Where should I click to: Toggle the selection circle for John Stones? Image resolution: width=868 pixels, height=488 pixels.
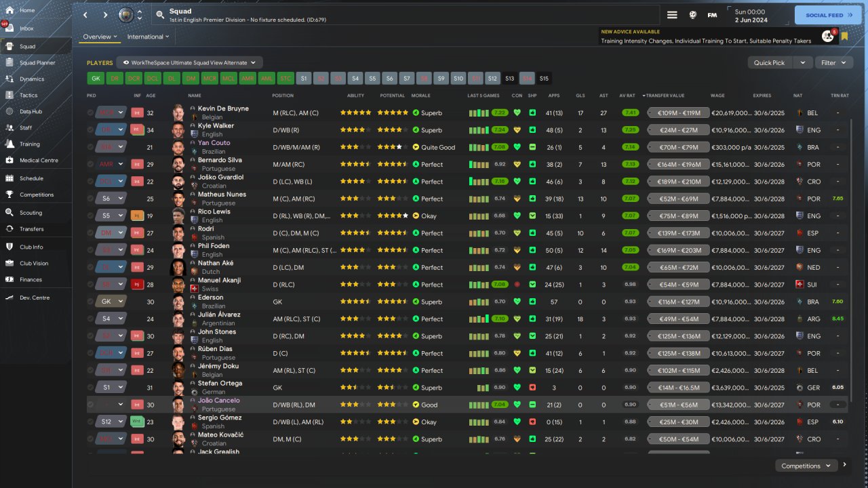90,336
